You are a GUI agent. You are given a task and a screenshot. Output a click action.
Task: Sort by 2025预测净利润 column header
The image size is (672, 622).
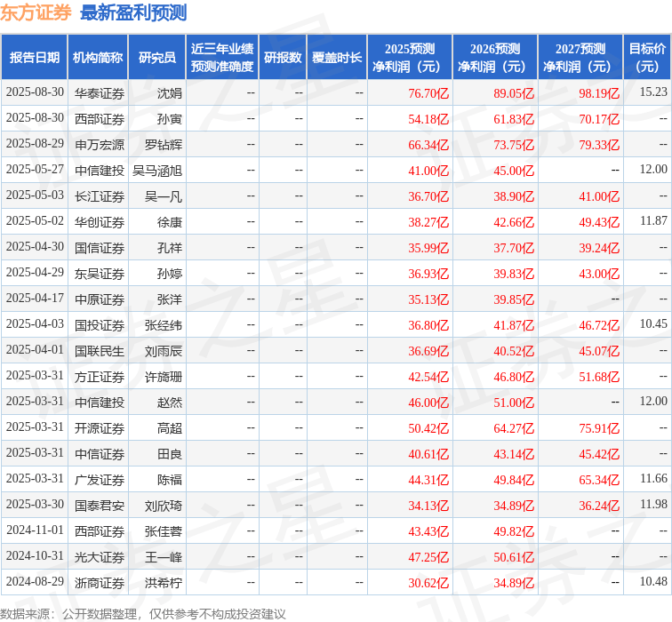tap(410, 58)
